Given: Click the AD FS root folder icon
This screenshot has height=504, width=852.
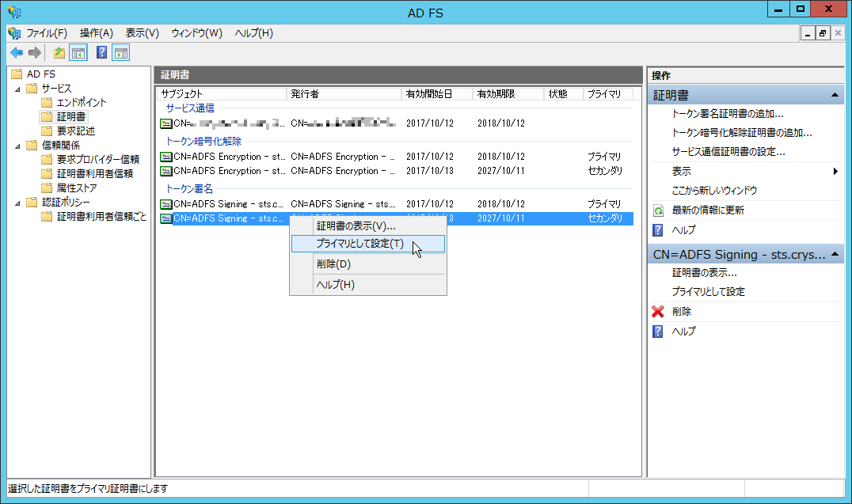Looking at the screenshot, I should 17,74.
